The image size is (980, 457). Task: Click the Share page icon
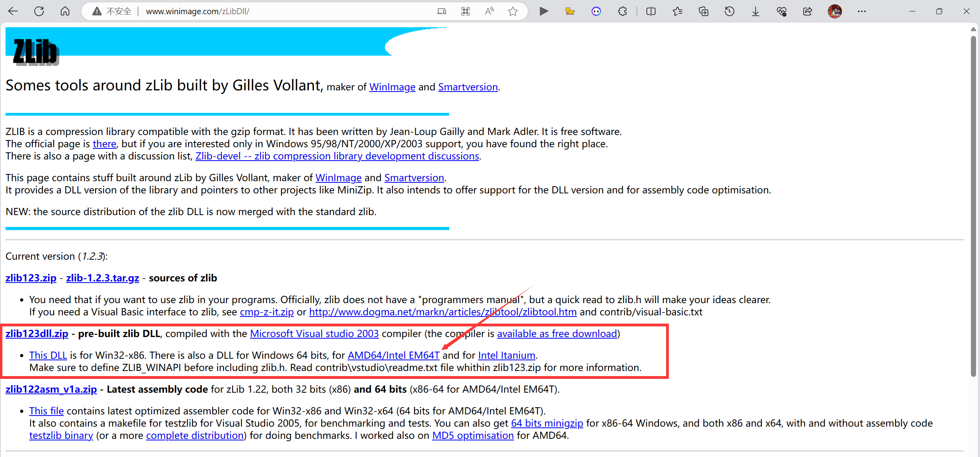(x=808, y=11)
